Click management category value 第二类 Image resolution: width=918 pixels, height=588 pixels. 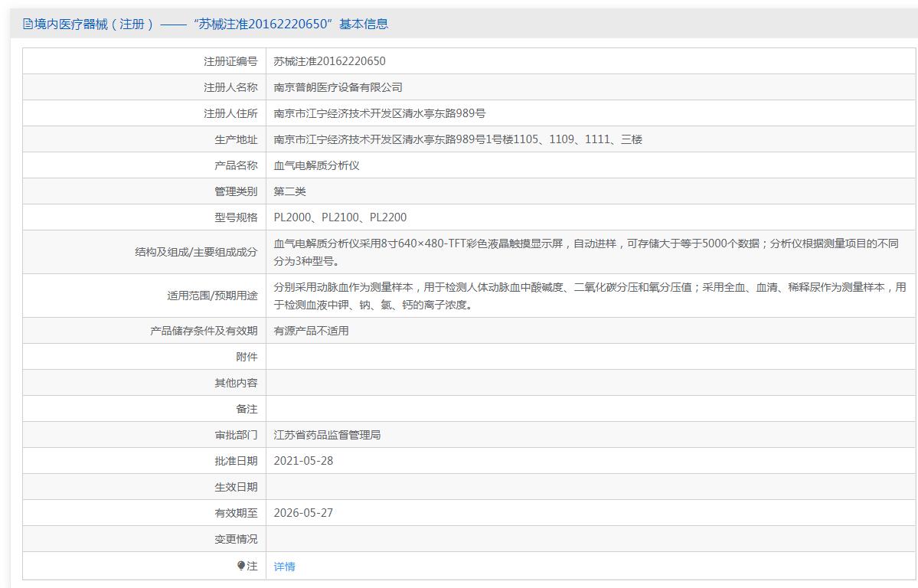click(x=289, y=191)
